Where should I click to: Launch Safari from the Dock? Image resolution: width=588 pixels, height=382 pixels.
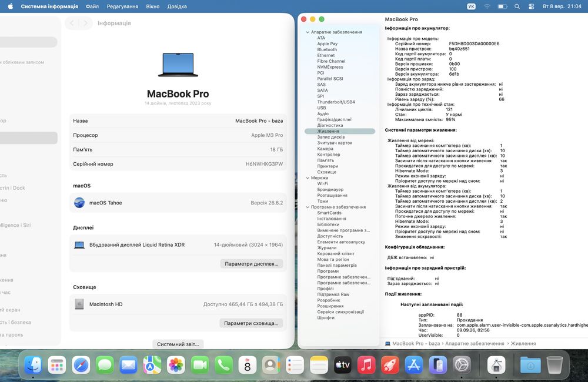click(x=81, y=365)
